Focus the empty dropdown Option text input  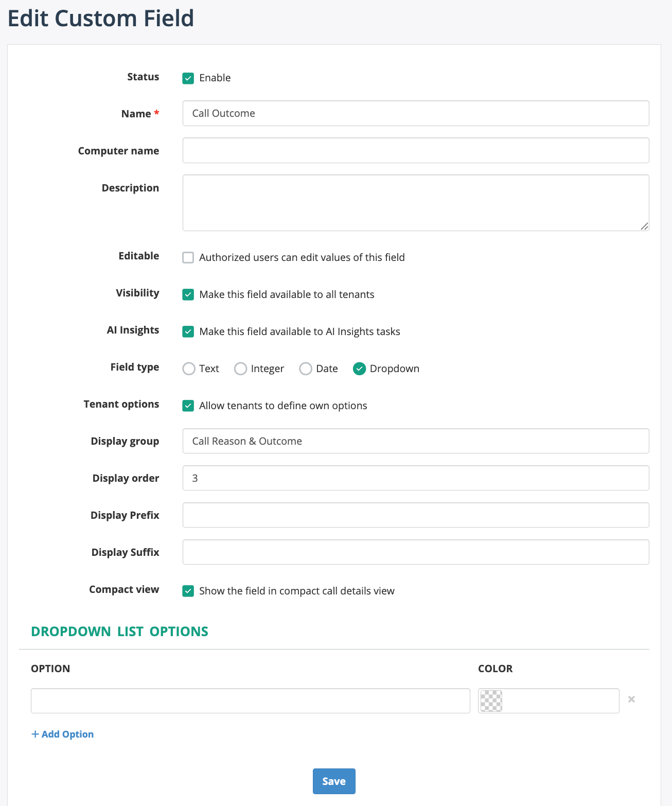pos(250,700)
